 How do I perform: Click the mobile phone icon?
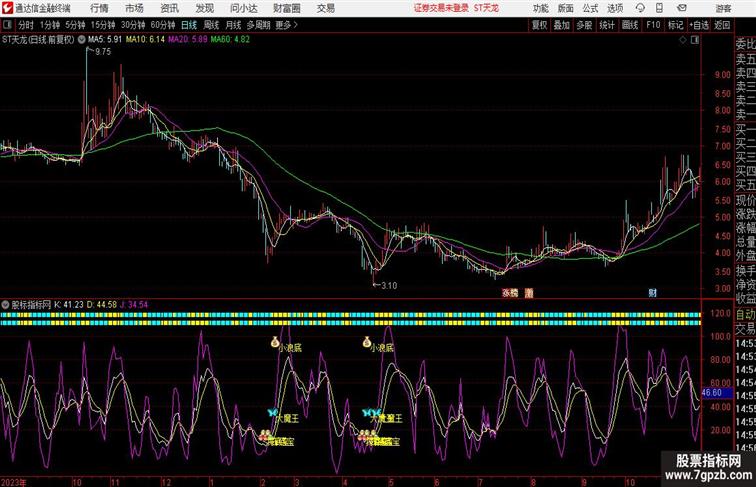[660, 8]
